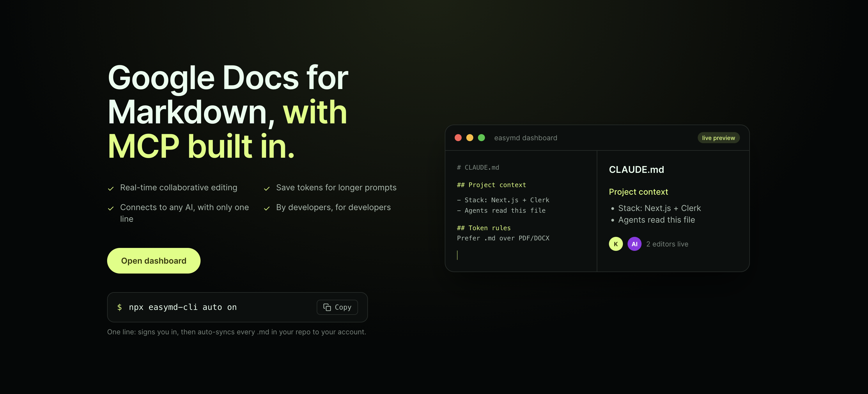The height and width of the screenshot is (394, 868).
Task: Click 'Real-time collaborative editing' feature text
Action: pos(179,188)
